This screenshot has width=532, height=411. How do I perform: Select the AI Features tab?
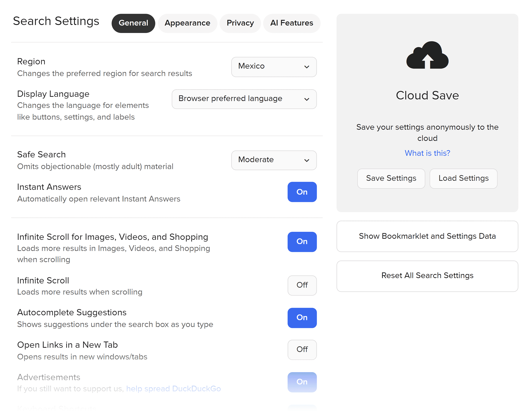292,23
